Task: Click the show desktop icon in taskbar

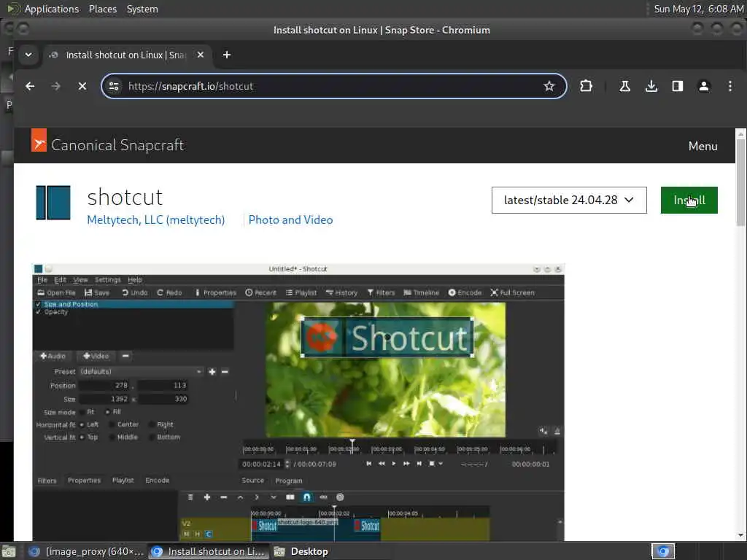Action: 8,552
